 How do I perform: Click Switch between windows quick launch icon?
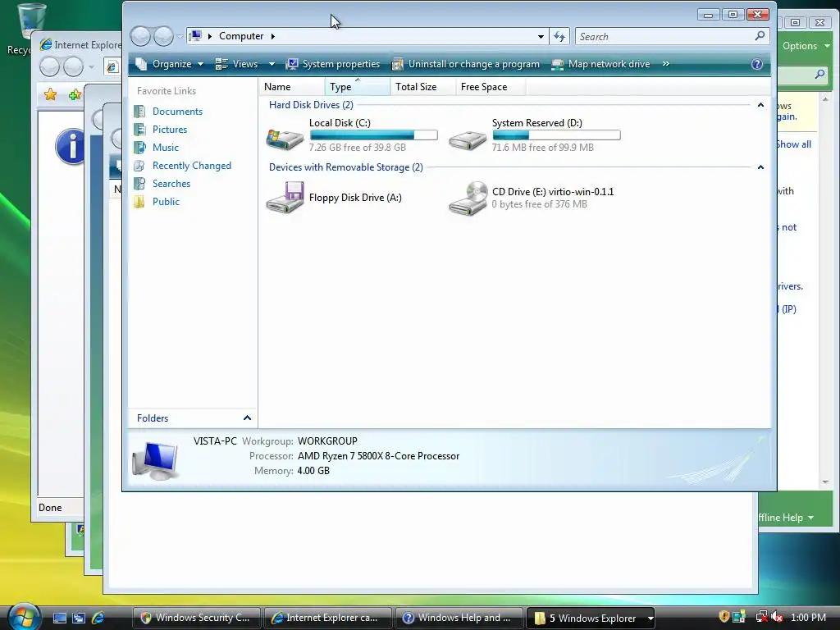click(x=79, y=618)
